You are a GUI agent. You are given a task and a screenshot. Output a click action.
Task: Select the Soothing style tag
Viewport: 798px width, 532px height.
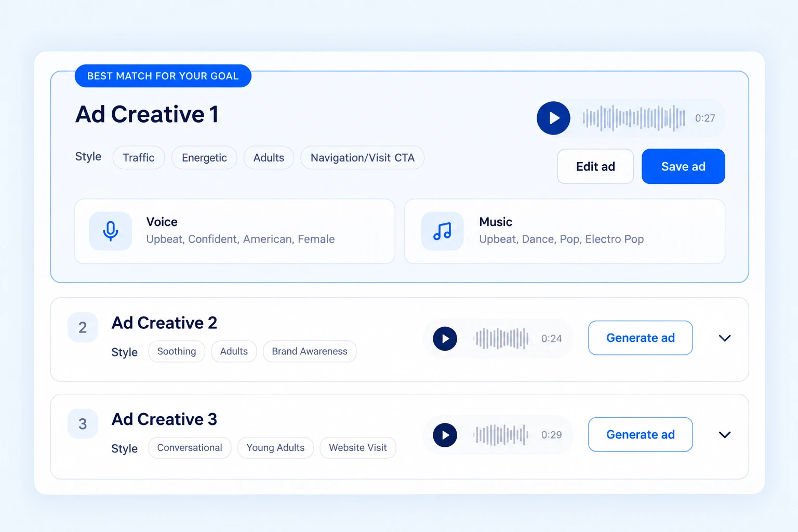point(177,351)
